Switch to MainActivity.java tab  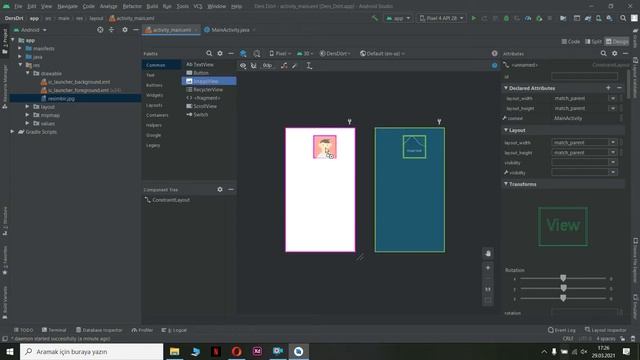[x=230, y=30]
